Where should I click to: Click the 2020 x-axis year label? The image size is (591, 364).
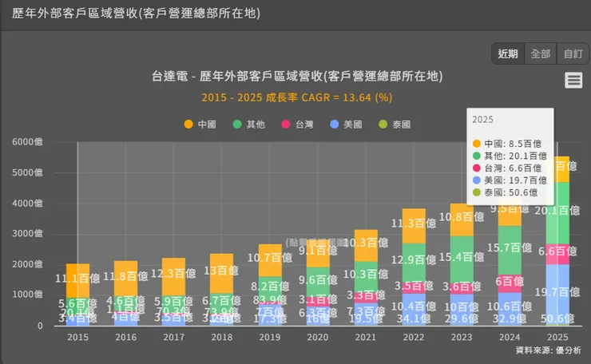click(318, 337)
